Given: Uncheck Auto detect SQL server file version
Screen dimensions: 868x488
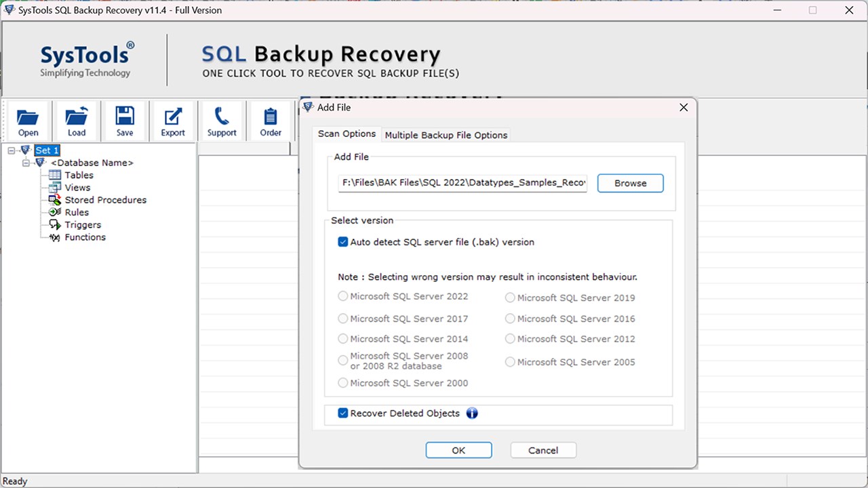Looking at the screenshot, I should tap(343, 241).
